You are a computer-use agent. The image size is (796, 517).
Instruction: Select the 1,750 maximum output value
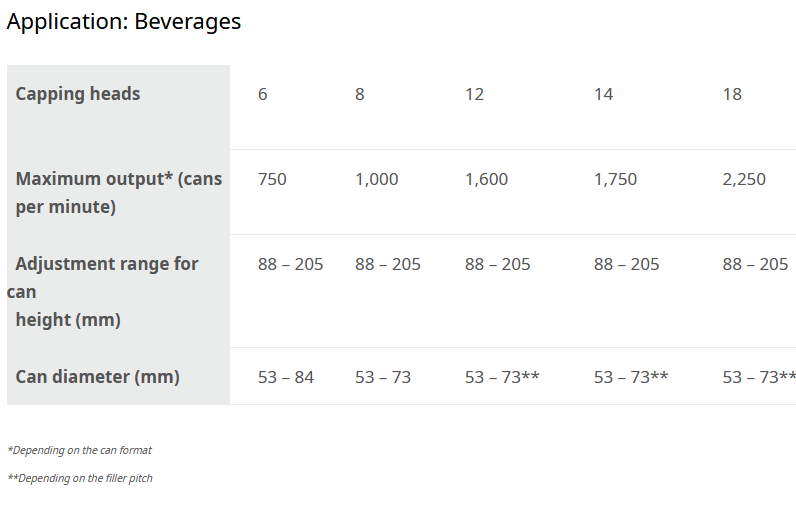[616, 180]
